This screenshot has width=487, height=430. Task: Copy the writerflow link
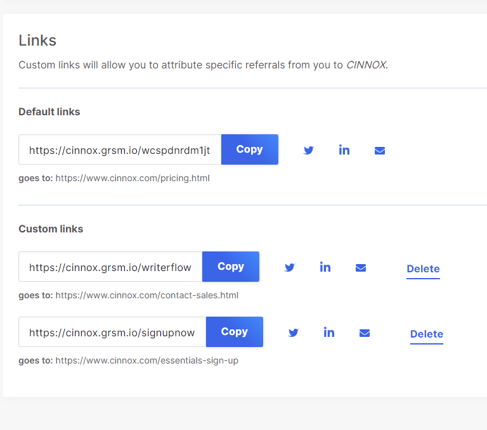[x=231, y=266]
